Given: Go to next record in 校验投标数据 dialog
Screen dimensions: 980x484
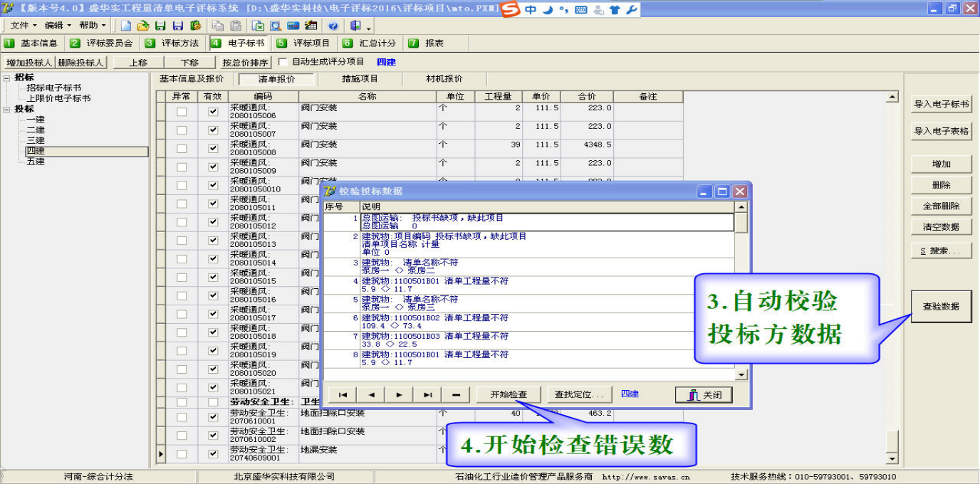Looking at the screenshot, I should point(399,394).
